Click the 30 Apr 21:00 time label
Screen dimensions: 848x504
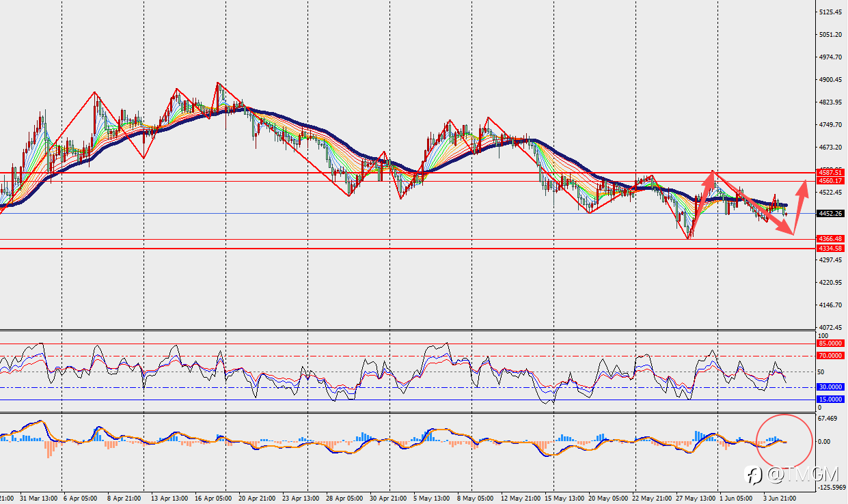(x=388, y=499)
